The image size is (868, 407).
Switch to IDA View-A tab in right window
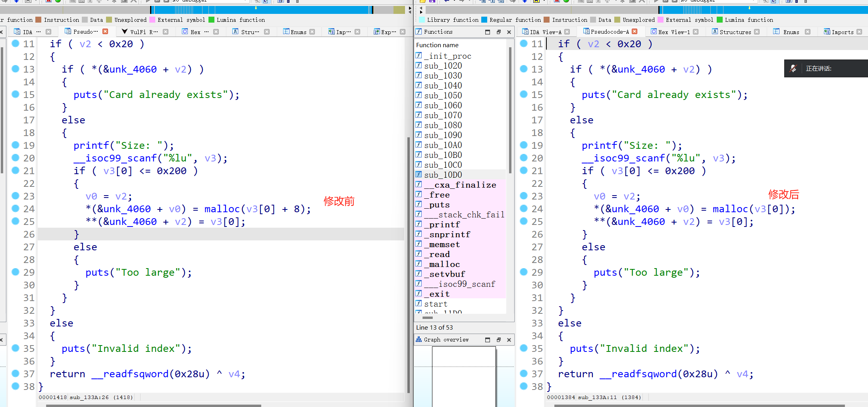click(546, 32)
